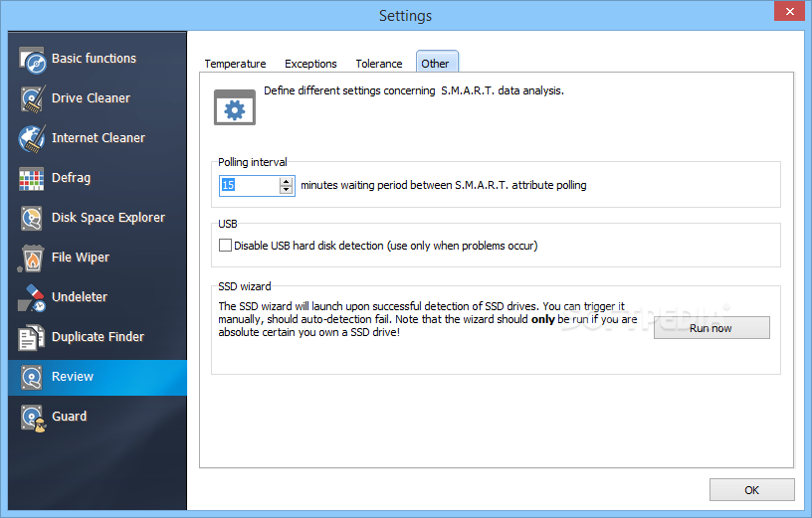Select the Guard drive icon
Image resolution: width=812 pixels, height=518 pixels.
click(32, 418)
